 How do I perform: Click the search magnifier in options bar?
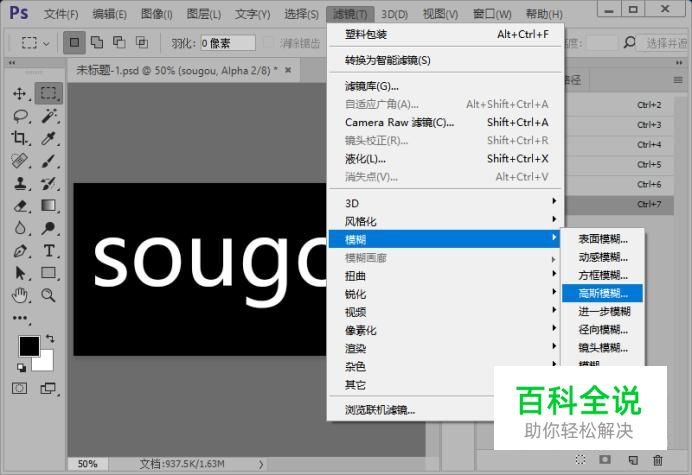(630, 42)
